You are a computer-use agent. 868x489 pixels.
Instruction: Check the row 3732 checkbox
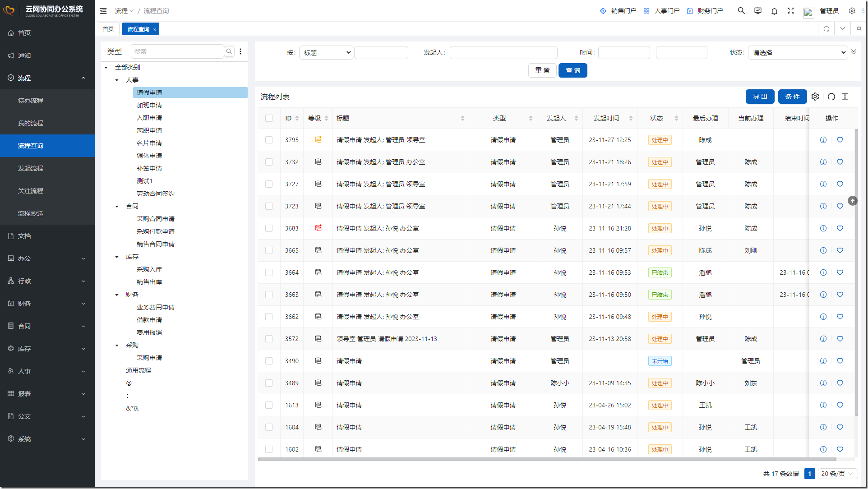click(x=269, y=162)
